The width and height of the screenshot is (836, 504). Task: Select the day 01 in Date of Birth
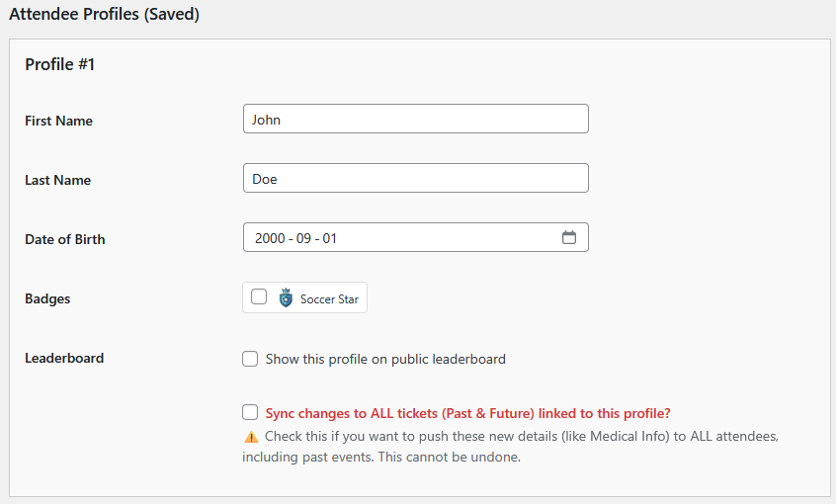(329, 238)
